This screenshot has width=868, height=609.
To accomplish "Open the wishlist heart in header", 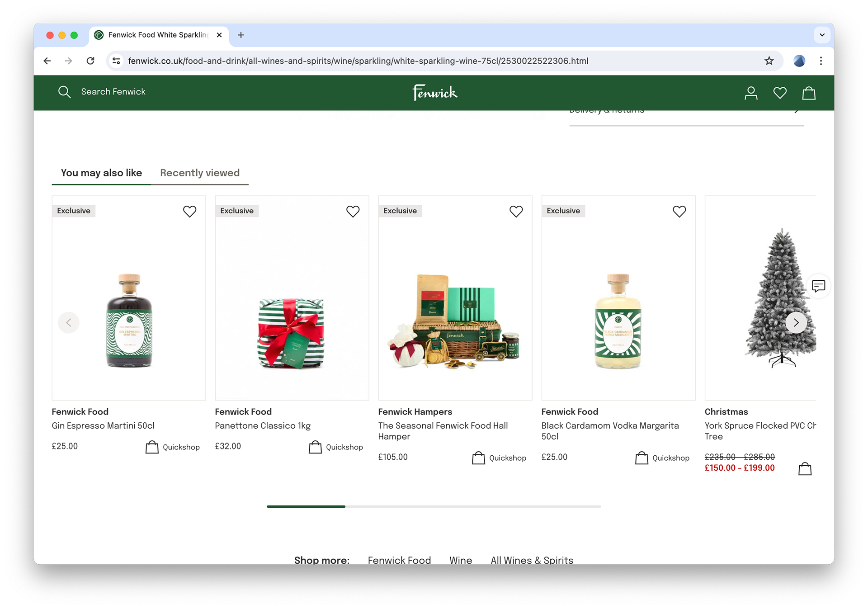I will pos(780,93).
